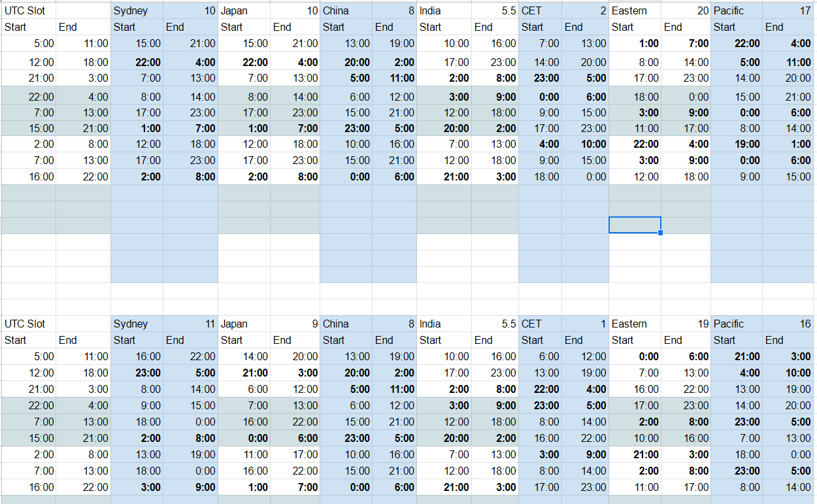Select Eastern Start 0:00 in the lower table
The image size is (817, 504).
coord(635,356)
